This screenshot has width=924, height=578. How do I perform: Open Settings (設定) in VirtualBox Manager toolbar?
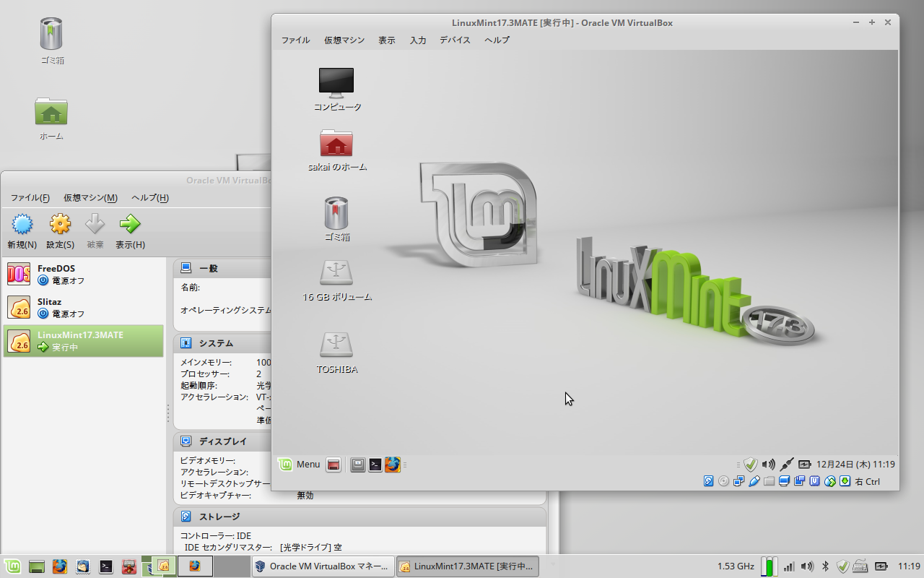60,224
